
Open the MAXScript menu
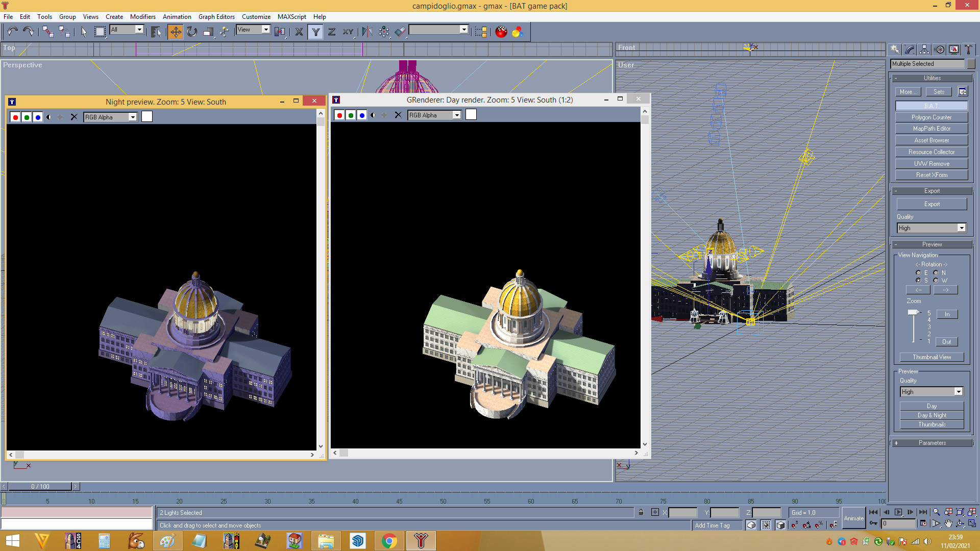[x=291, y=17]
